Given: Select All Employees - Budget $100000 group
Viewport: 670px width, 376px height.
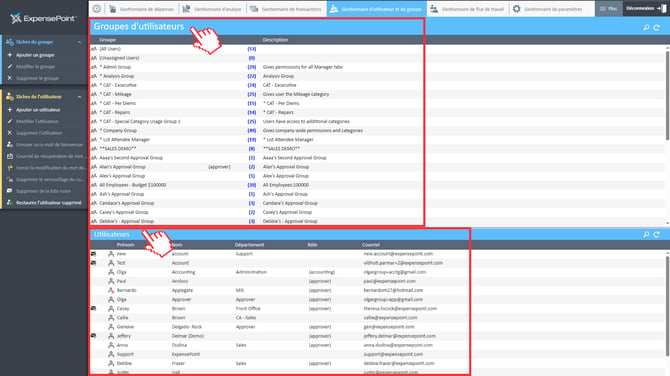Looking at the screenshot, I should point(377,185).
